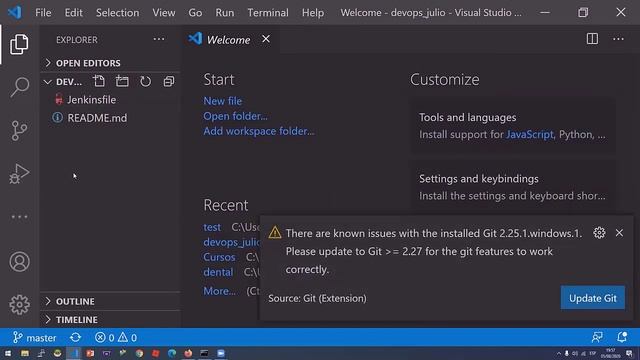The image size is (640, 360).
Task: Expand the Timeline section
Action: pos(110,320)
